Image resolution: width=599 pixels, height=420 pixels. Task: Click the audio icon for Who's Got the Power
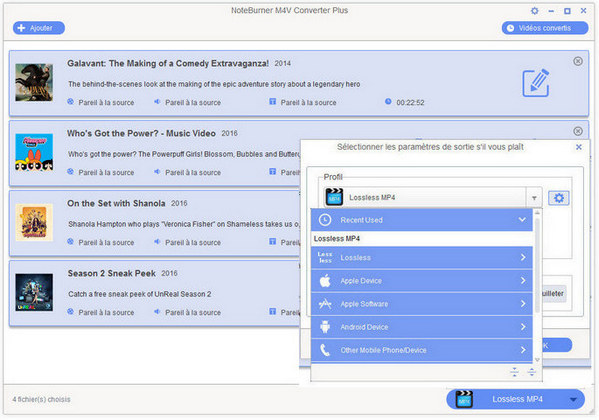coord(157,172)
